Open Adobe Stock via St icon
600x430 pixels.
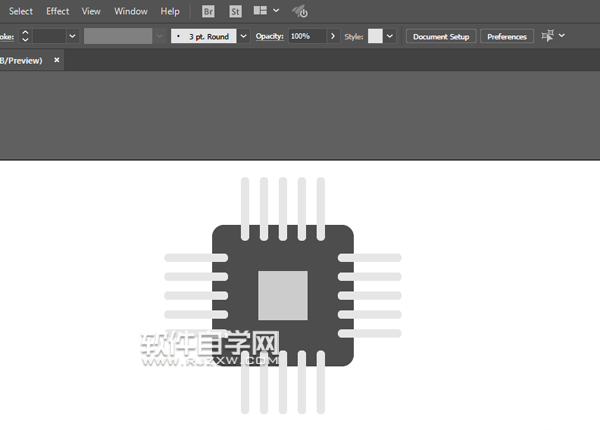point(235,11)
